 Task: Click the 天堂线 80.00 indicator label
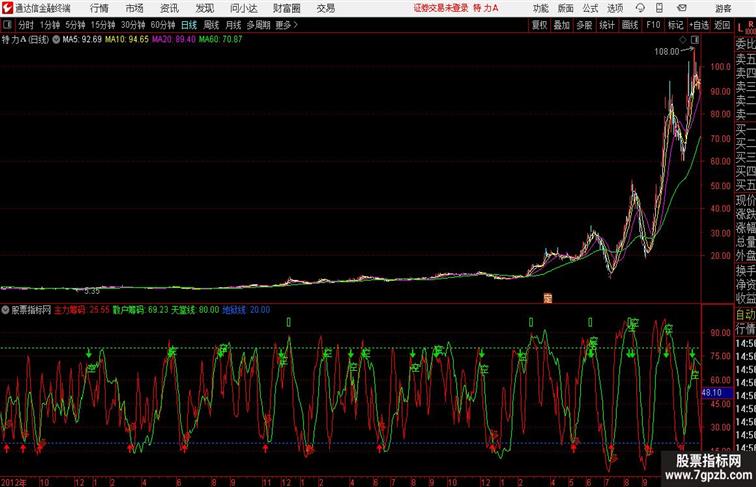click(x=195, y=310)
